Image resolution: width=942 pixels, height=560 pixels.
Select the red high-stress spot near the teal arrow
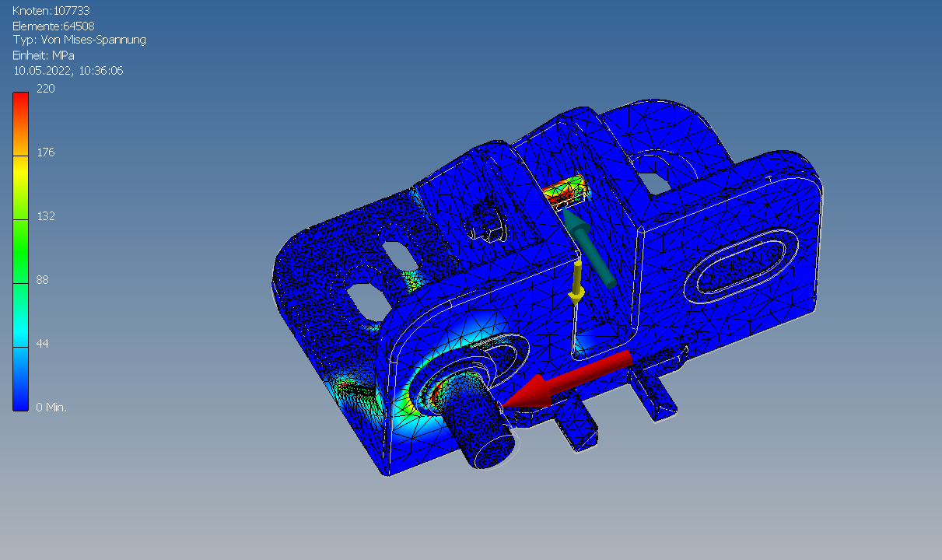(565, 191)
